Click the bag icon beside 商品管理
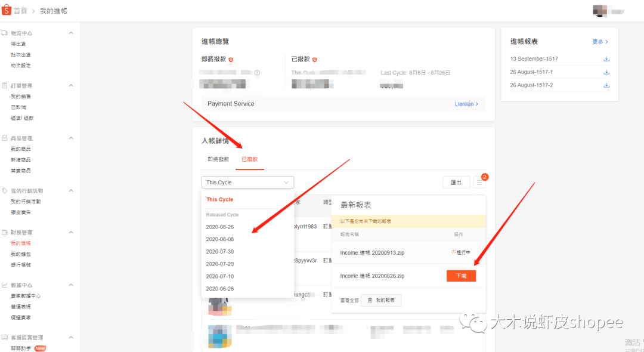The height and width of the screenshot is (352, 644). tap(5, 138)
